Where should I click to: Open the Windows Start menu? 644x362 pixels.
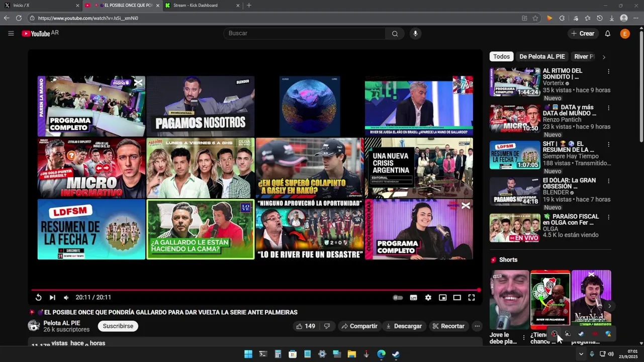(248, 354)
